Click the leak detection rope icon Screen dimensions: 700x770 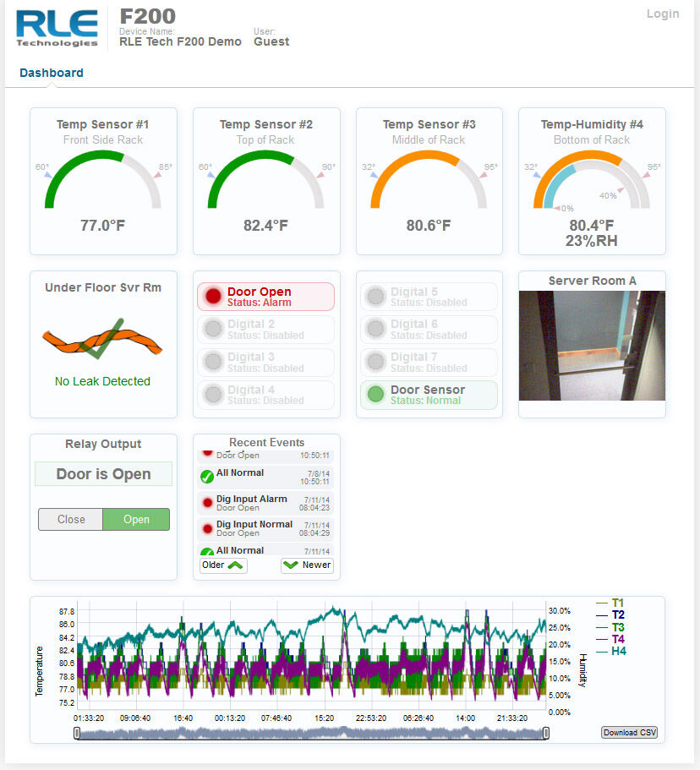coord(102,340)
